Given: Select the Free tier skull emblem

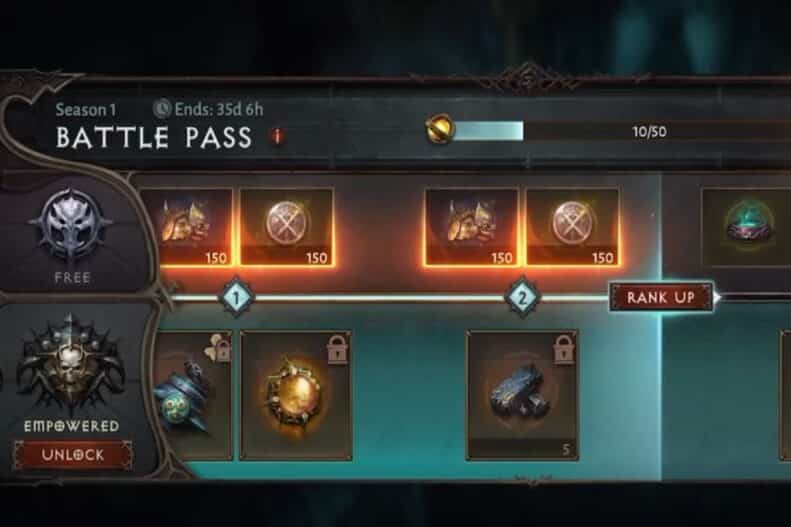Looking at the screenshot, I should [x=71, y=226].
